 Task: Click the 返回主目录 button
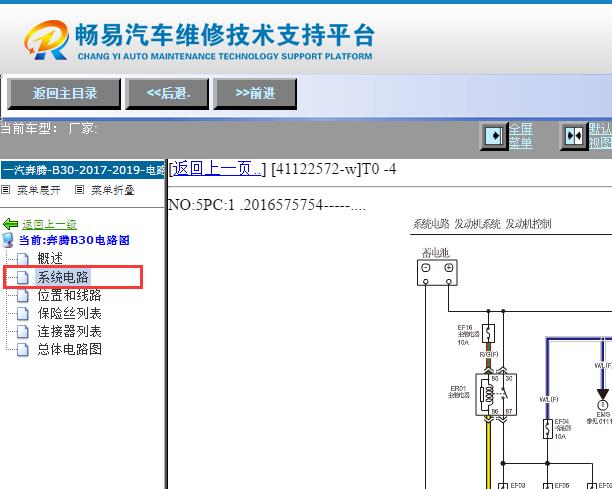coord(64,94)
